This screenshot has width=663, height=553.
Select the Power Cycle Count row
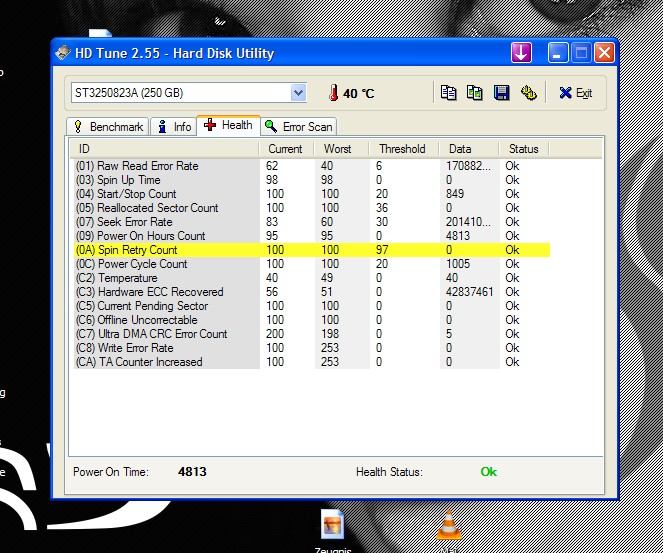312,263
